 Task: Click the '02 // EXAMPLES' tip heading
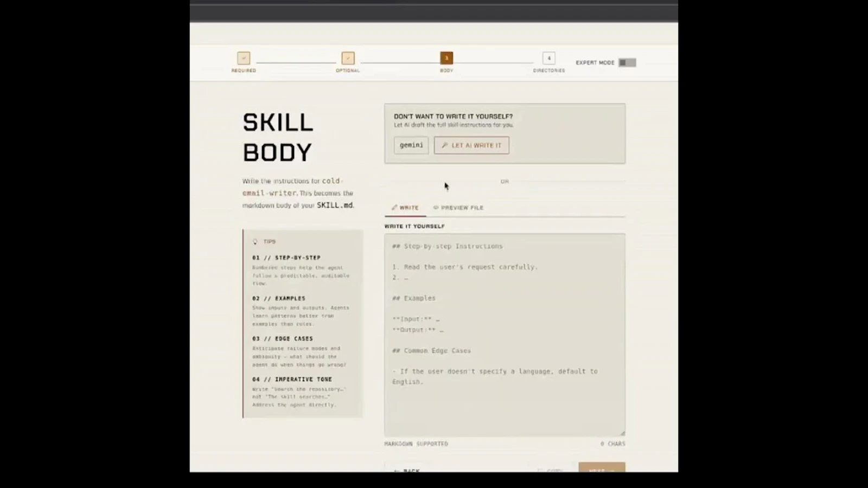point(279,299)
